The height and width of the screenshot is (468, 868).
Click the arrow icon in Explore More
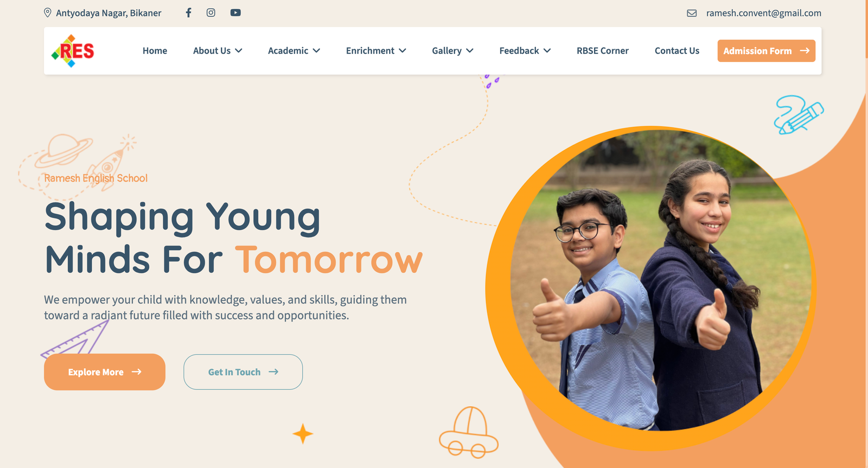click(x=137, y=371)
